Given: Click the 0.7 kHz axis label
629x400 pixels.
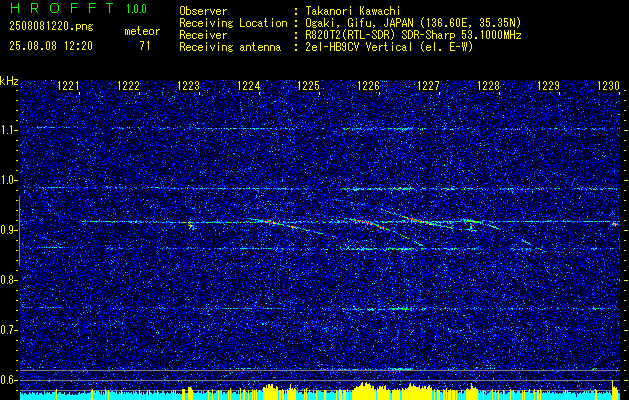Looking at the screenshot, I should pos(9,330).
